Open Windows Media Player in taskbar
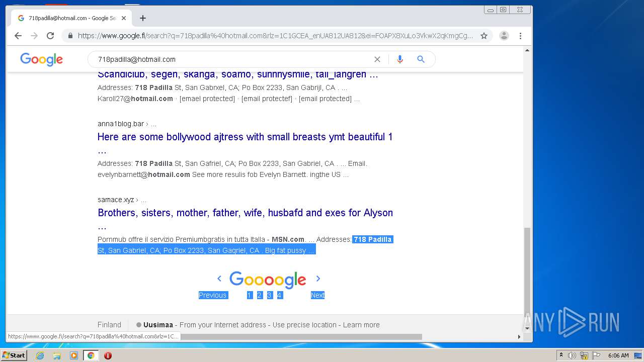Screen dimensions: 644x362 coord(74,355)
